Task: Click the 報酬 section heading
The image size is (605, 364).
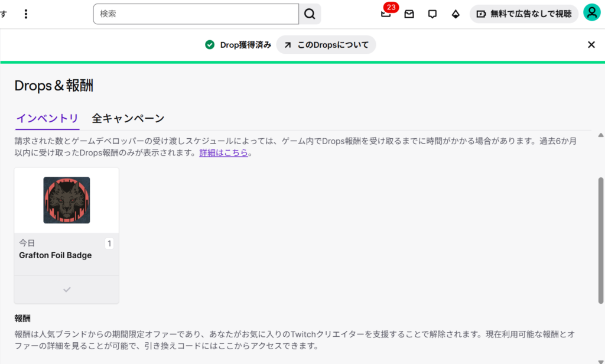Action: pos(22,318)
